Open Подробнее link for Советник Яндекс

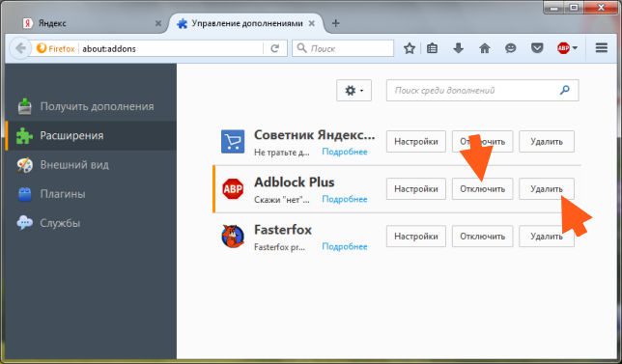point(345,152)
